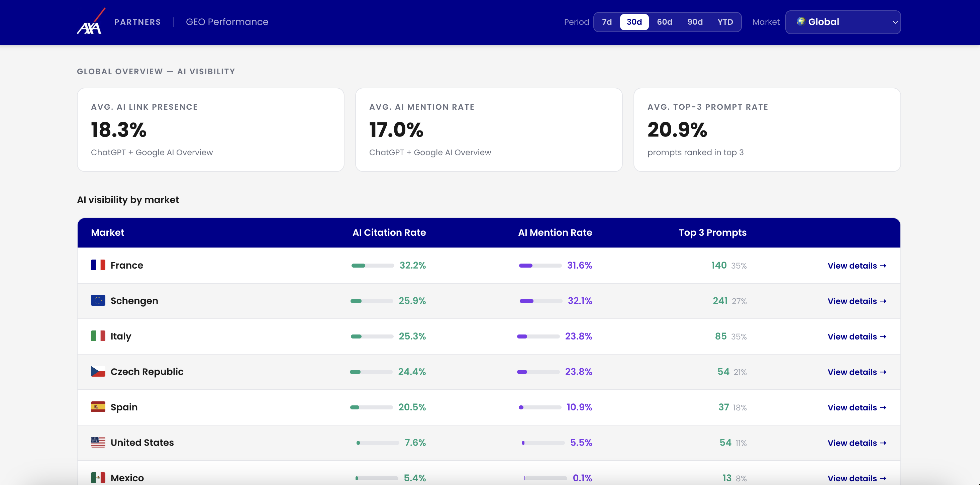View details for Schengen
The width and height of the screenshot is (980, 485).
[857, 301]
